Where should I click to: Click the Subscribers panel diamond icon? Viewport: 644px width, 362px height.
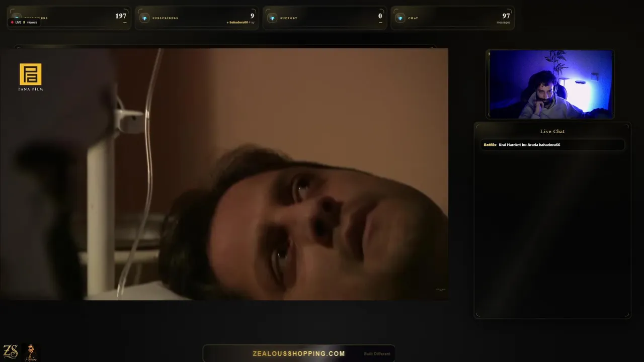(x=144, y=18)
